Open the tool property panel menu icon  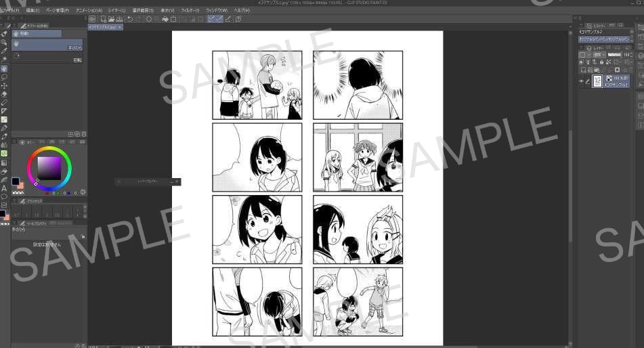[x=14, y=223]
